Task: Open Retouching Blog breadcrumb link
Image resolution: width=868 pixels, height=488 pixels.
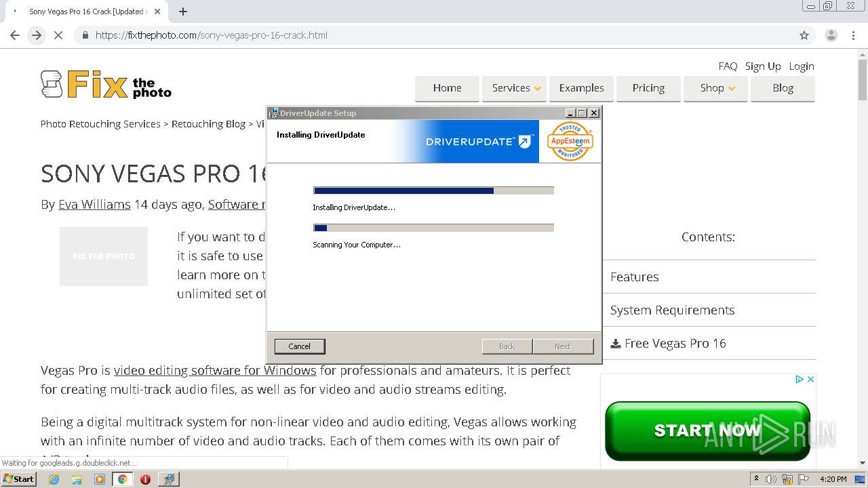Action: coord(208,124)
